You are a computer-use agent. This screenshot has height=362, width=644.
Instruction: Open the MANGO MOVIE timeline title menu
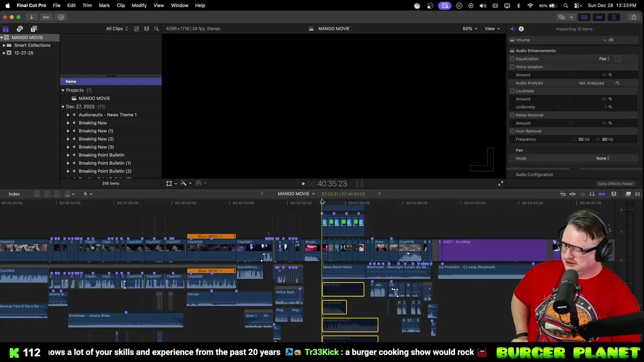click(296, 194)
